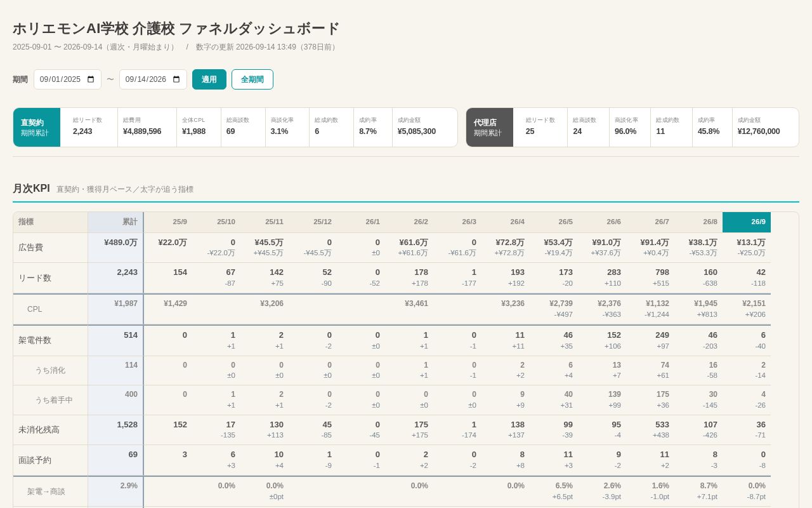Image resolution: width=812 pixels, height=508 pixels.
Task: Click the cumulative CPL ¥1,987 cell
Action: [115, 309]
